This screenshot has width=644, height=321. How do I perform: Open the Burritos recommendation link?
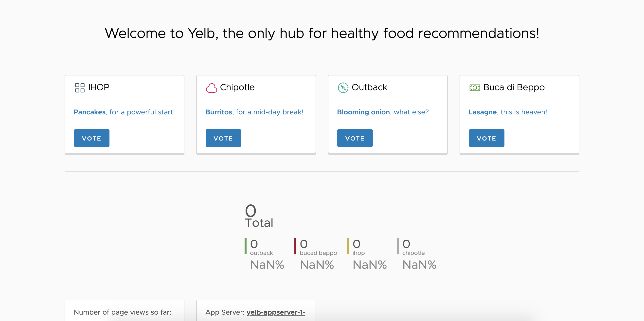(x=218, y=112)
